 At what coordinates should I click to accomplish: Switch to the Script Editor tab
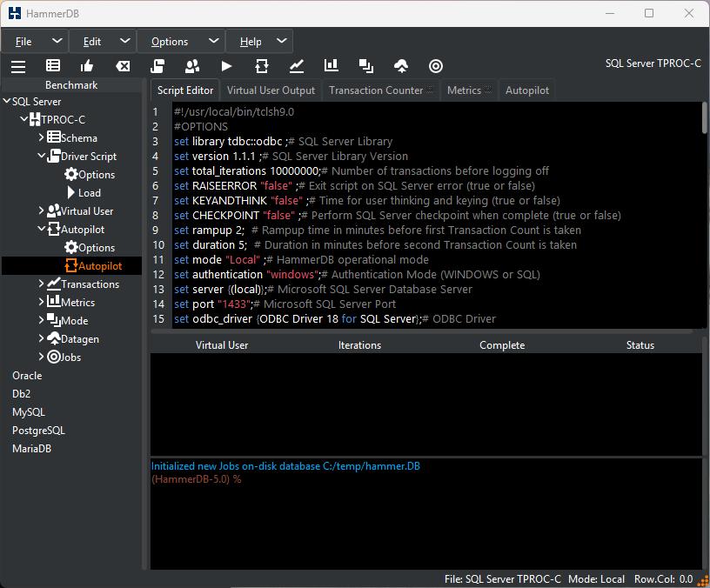[x=185, y=90]
